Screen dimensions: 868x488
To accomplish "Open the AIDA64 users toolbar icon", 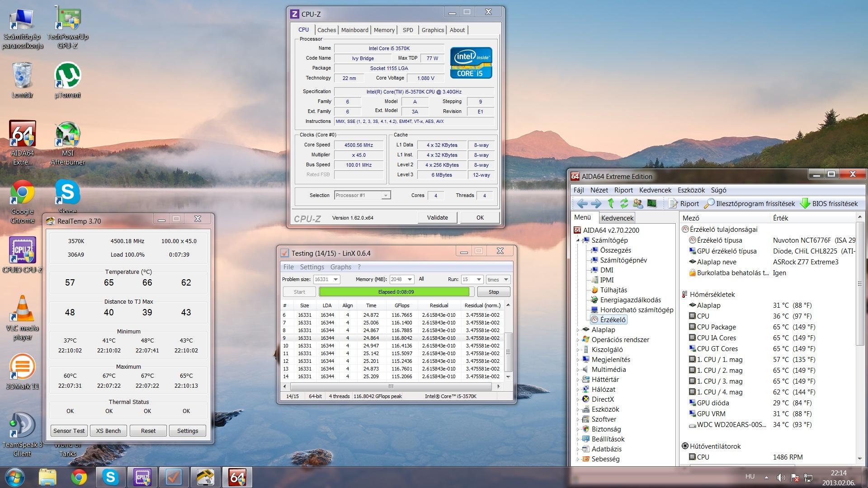I will pyautogui.click(x=638, y=204).
